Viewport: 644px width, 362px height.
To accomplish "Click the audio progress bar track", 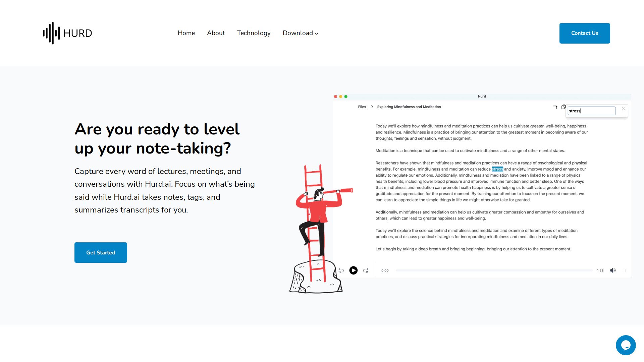I will click(x=494, y=270).
